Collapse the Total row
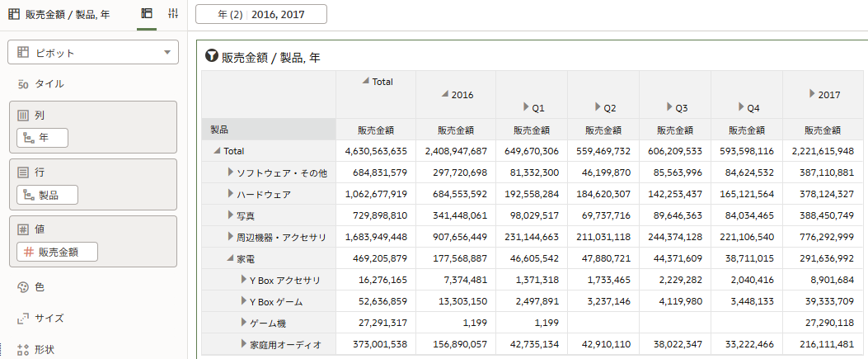This screenshot has width=868, height=359. [217, 150]
